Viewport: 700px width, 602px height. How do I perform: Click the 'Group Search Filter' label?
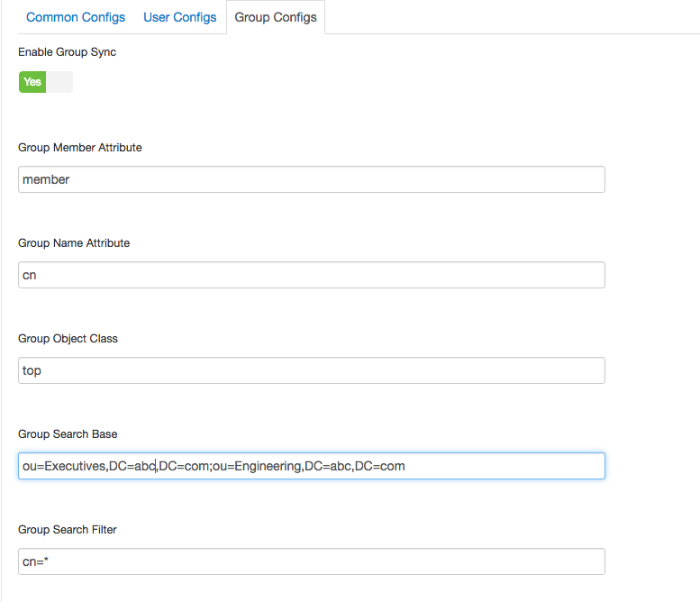point(68,530)
